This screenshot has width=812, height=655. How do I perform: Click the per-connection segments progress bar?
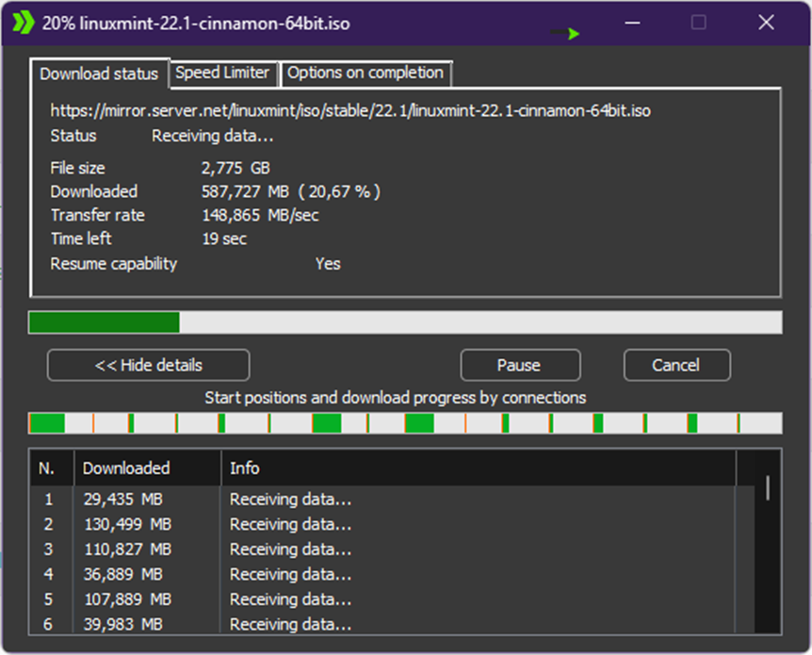tap(405, 423)
